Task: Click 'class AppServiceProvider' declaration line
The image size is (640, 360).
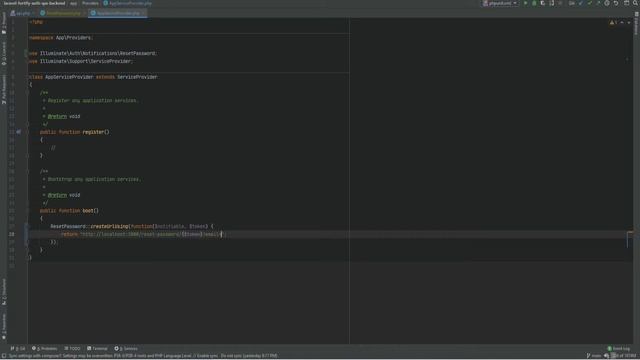Action: click(93, 77)
